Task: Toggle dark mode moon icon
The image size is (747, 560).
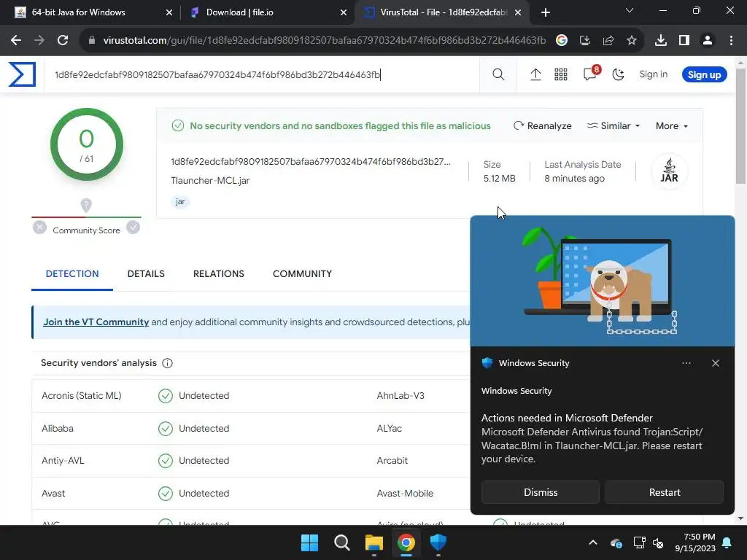Action: click(x=619, y=74)
